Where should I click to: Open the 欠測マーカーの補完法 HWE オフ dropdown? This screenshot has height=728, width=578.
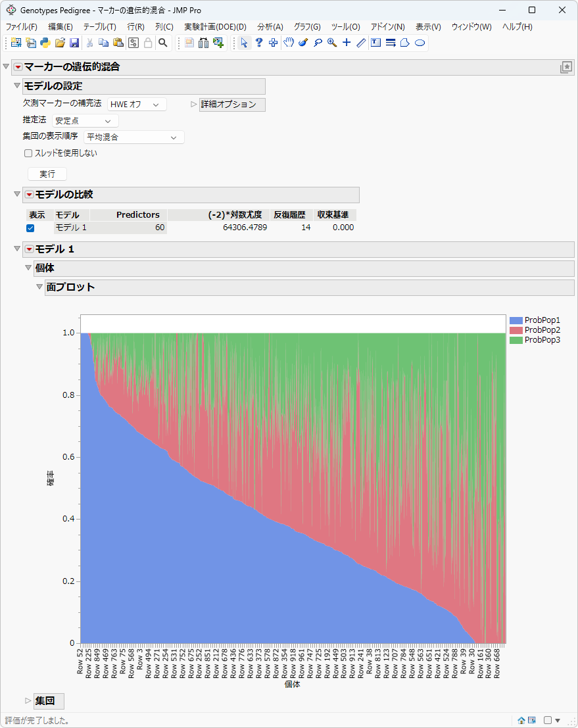tap(137, 105)
